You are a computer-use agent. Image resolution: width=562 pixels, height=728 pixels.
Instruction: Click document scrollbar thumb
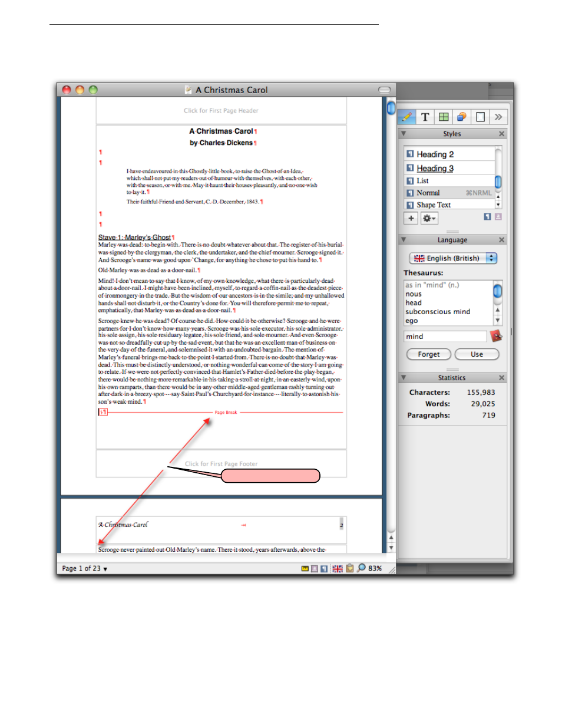(x=391, y=108)
